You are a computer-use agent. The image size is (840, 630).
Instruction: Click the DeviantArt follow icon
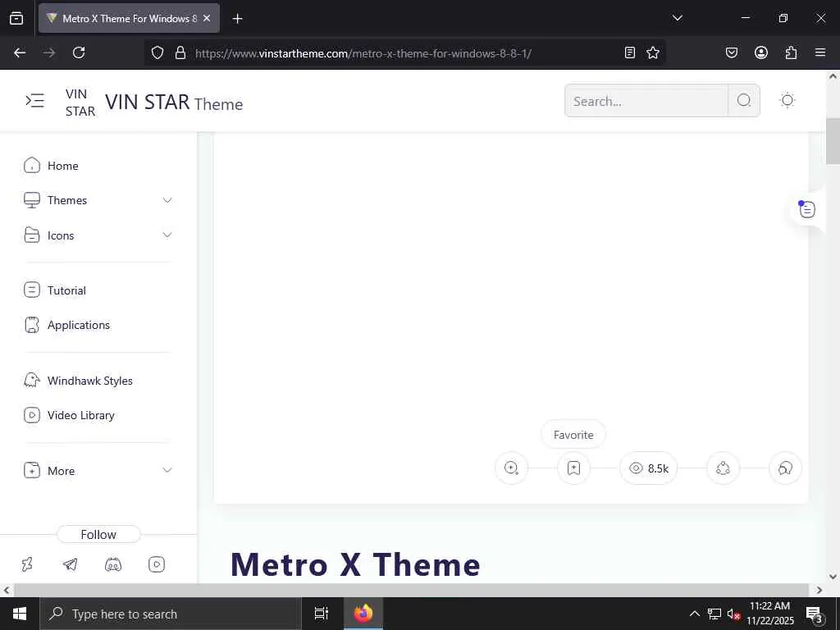pyautogui.click(x=27, y=564)
